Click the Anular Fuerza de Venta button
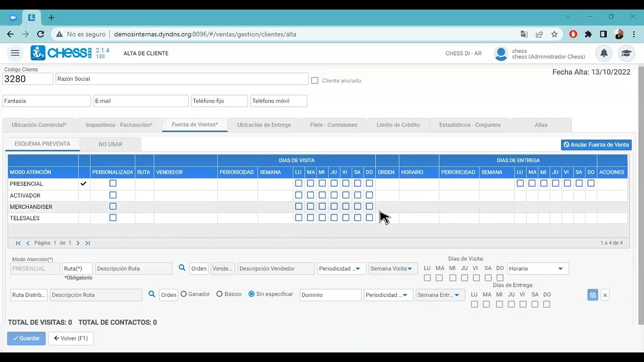Viewport: 644px width, 362px height. click(596, 145)
